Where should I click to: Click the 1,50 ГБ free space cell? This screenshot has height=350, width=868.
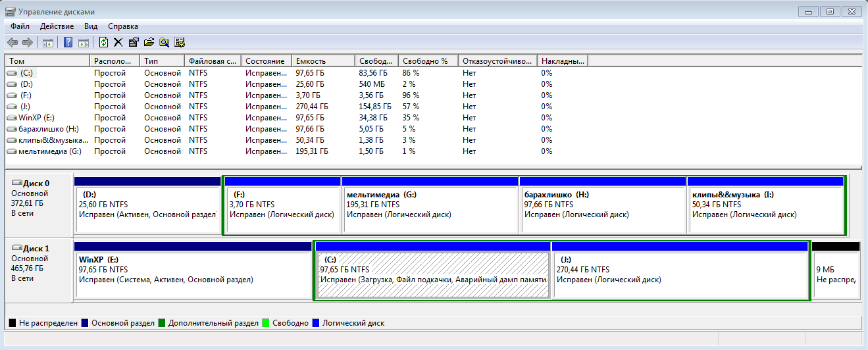371,151
